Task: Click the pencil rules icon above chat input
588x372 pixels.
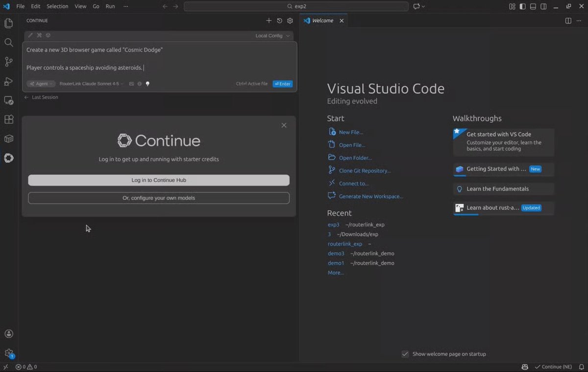Action: click(30, 35)
